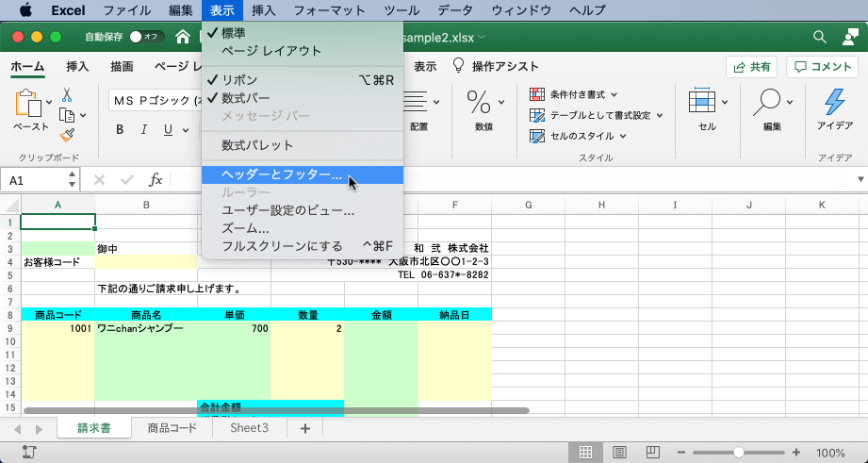Image resolution: width=868 pixels, height=463 pixels.
Task: Click cell containing ワニchanシャンプー
Action: pyautogui.click(x=146, y=328)
